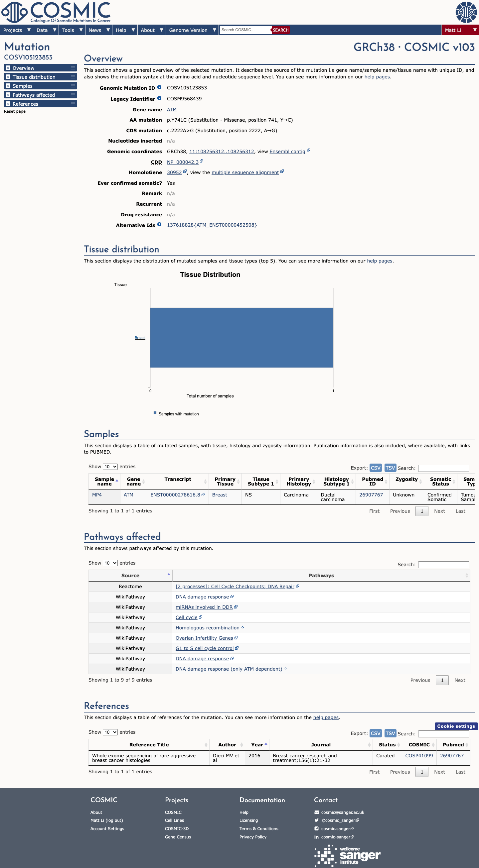
Task: Click drag handle icon on Samples sidebar item
Action: 73,86
